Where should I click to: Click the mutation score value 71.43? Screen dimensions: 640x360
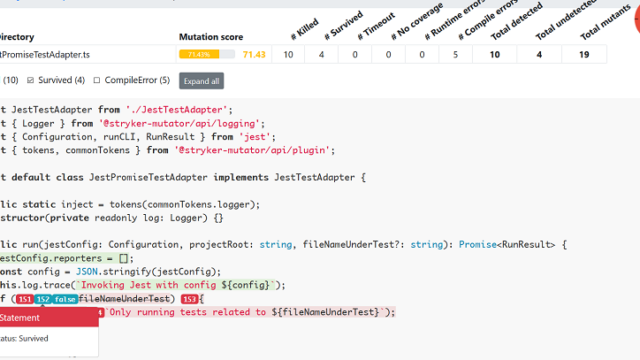(x=254, y=54)
